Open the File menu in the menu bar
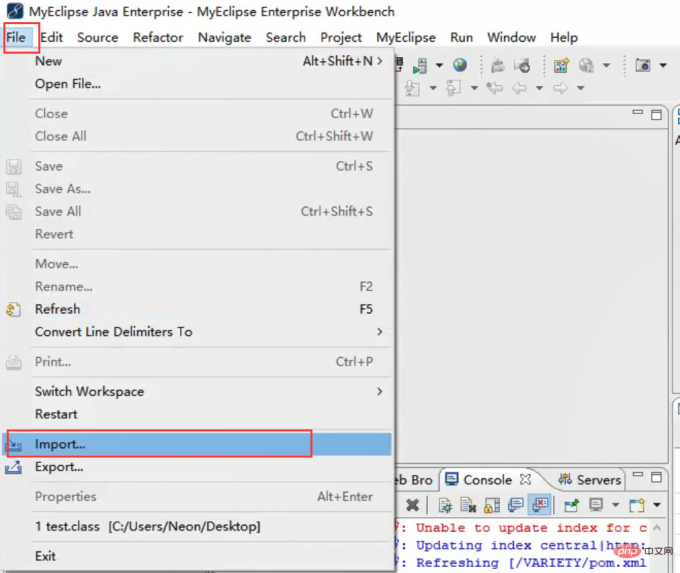The height and width of the screenshot is (573, 680). (x=16, y=38)
